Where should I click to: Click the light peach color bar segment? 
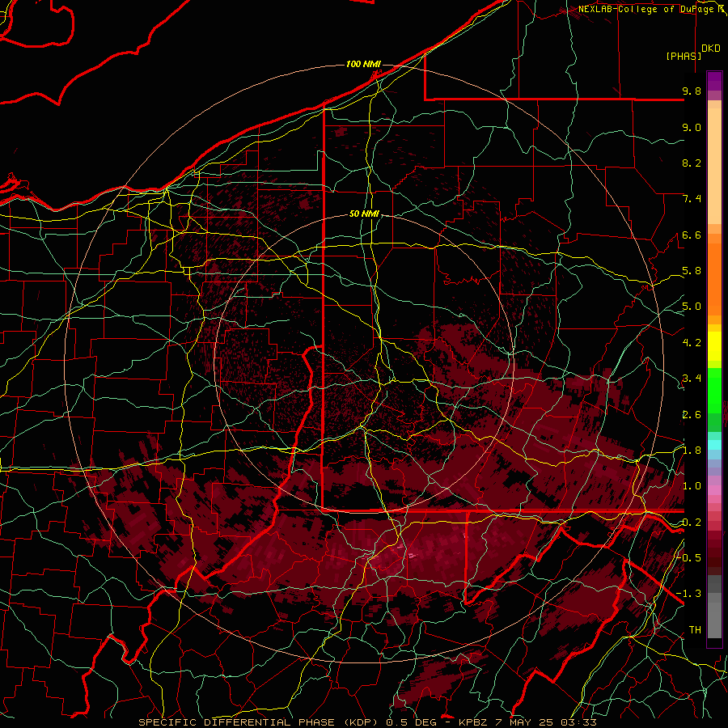[x=714, y=166]
